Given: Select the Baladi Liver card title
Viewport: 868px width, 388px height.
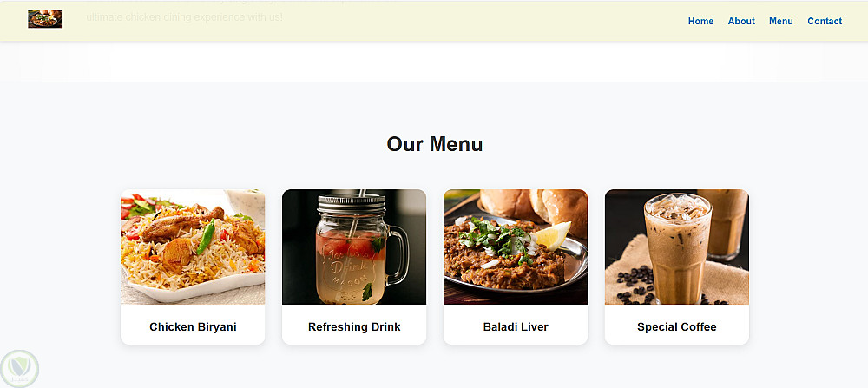Looking at the screenshot, I should point(516,327).
